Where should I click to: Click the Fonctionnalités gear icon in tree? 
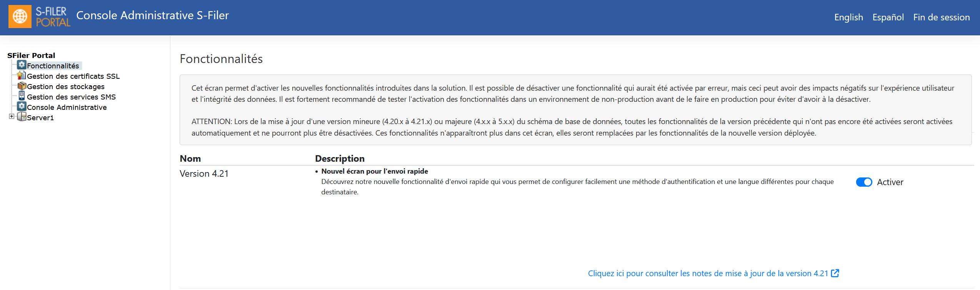pyautogui.click(x=22, y=65)
